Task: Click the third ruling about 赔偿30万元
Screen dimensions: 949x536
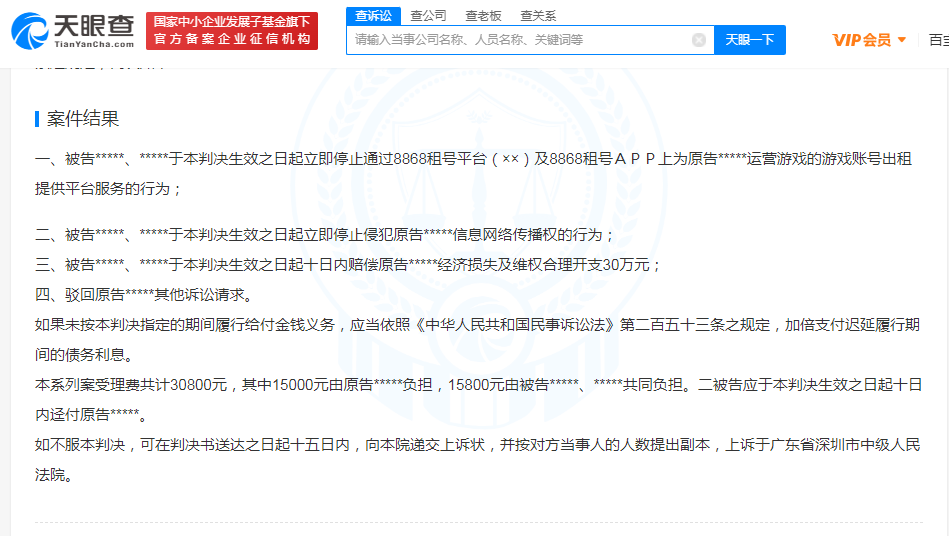Action: [x=348, y=265]
